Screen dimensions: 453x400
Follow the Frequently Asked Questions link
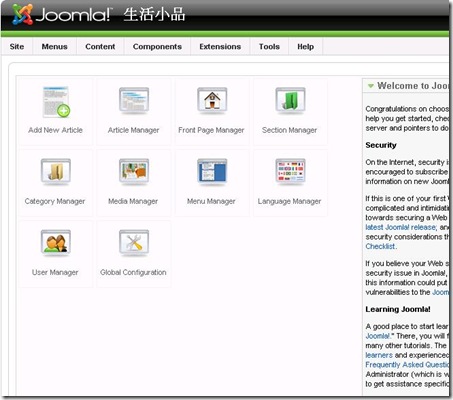(x=407, y=365)
